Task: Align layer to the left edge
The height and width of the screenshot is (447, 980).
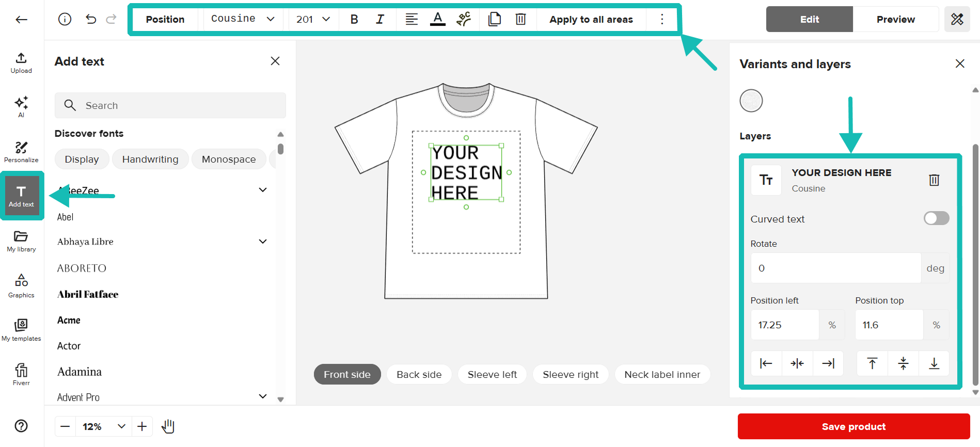Action: [766, 363]
